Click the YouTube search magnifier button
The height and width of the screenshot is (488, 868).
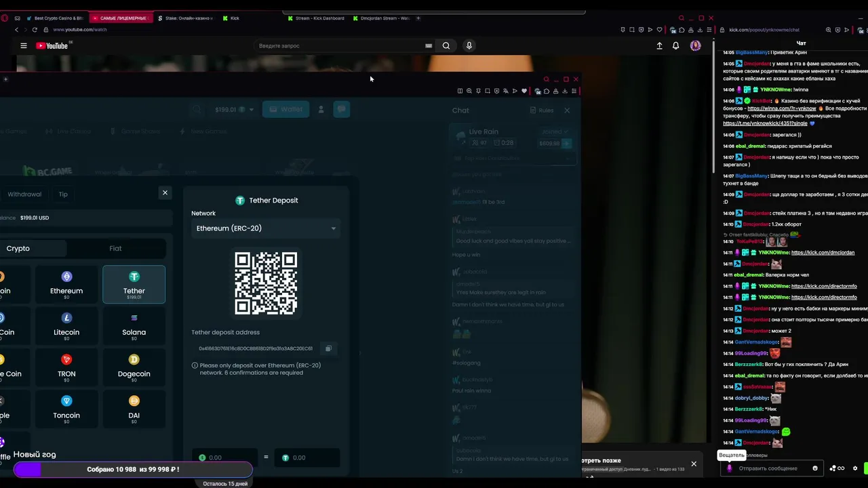tap(446, 45)
